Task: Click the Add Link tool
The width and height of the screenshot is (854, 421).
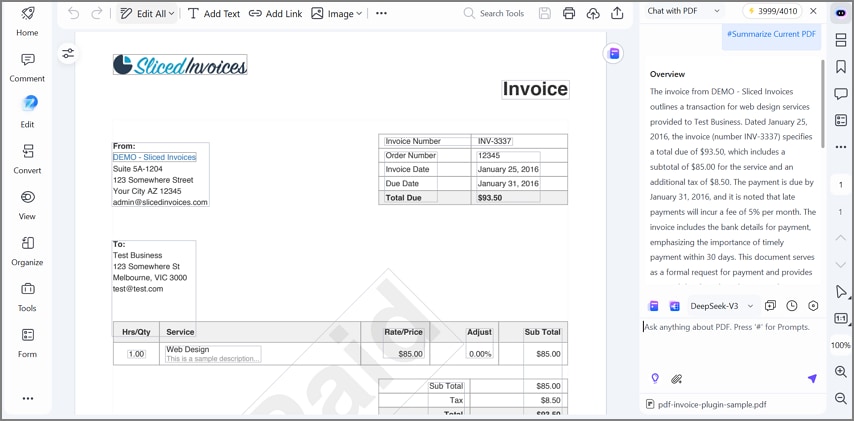Action: point(275,14)
